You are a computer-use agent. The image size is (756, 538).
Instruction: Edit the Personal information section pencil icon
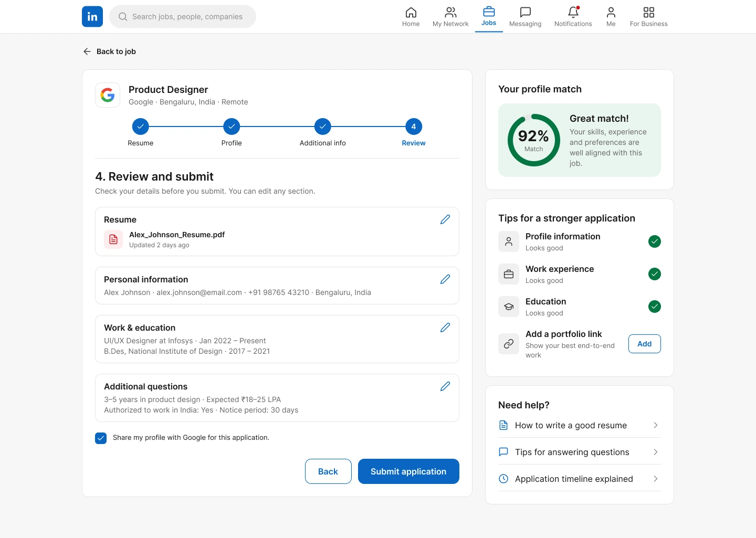[x=445, y=279]
